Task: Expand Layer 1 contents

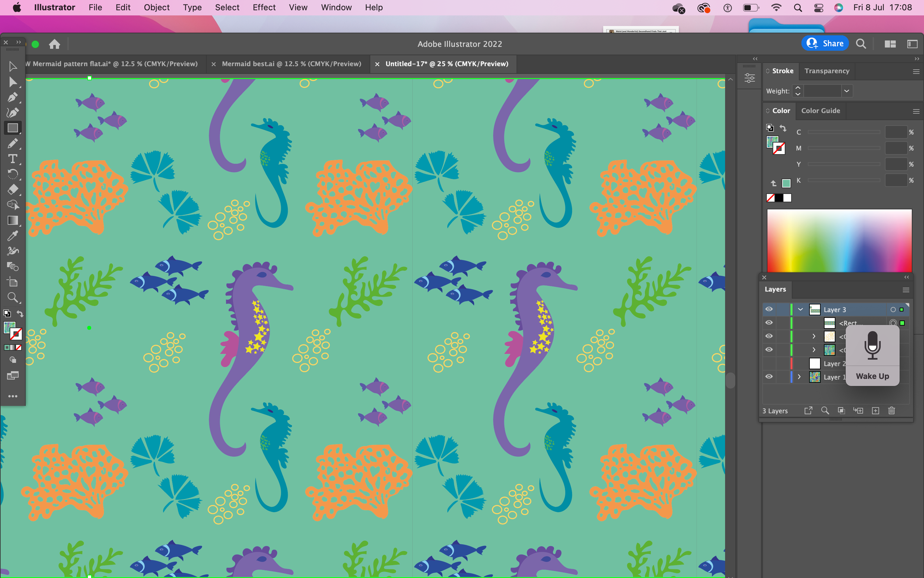Action: tap(799, 377)
